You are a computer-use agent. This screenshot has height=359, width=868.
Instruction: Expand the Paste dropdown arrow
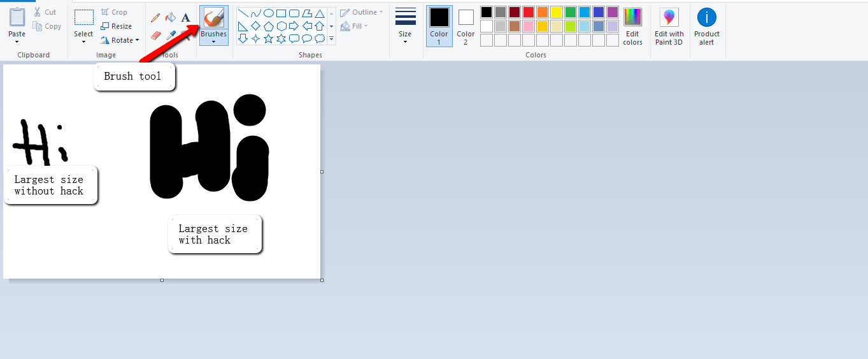point(17,42)
